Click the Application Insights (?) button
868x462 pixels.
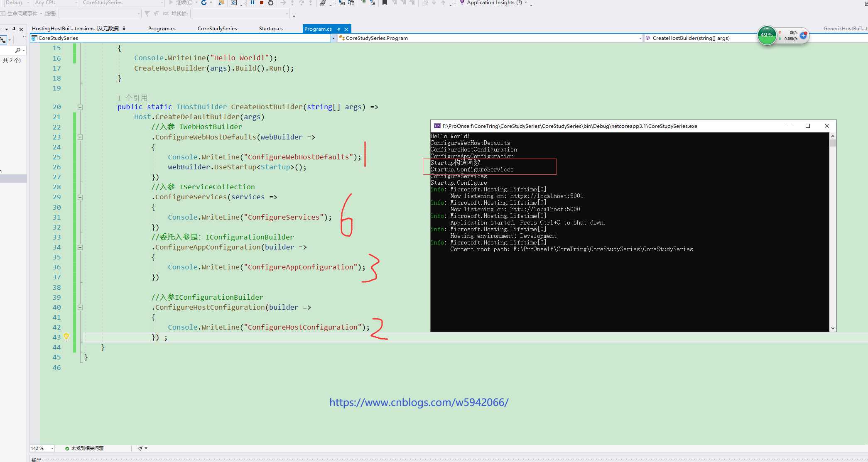(x=494, y=2)
